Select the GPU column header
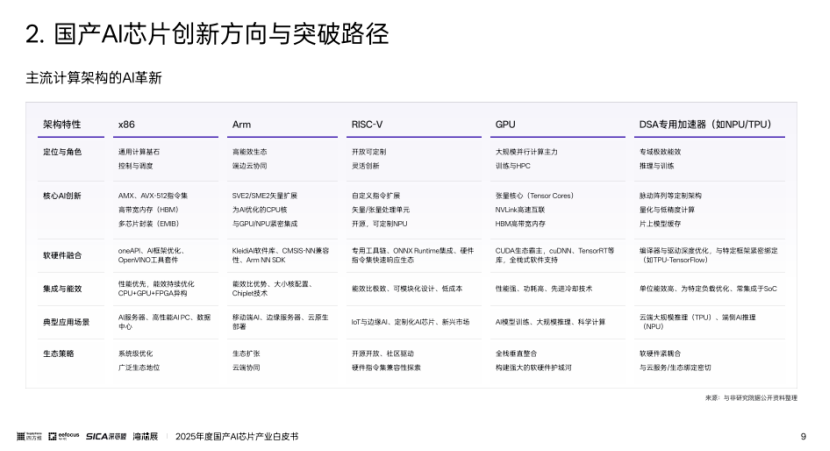Screen dimensions: 830x451 click(505, 125)
